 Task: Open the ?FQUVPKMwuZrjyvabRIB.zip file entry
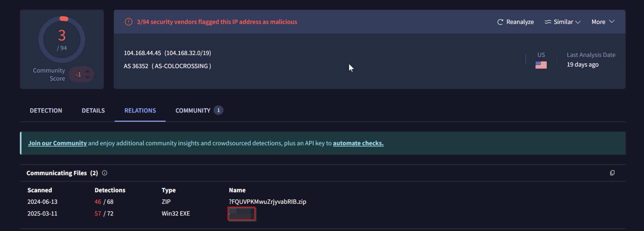pyautogui.click(x=268, y=202)
